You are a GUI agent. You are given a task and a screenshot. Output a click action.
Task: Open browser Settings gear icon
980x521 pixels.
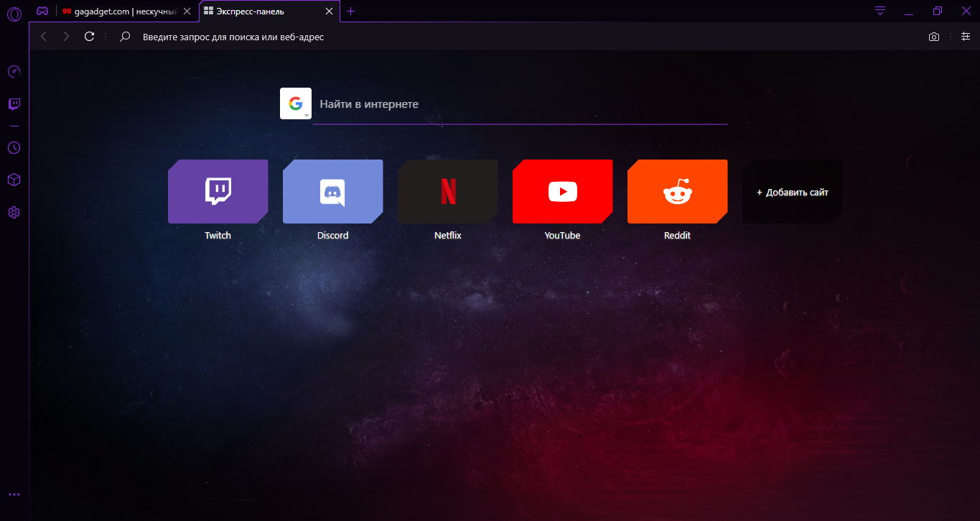[x=14, y=213]
